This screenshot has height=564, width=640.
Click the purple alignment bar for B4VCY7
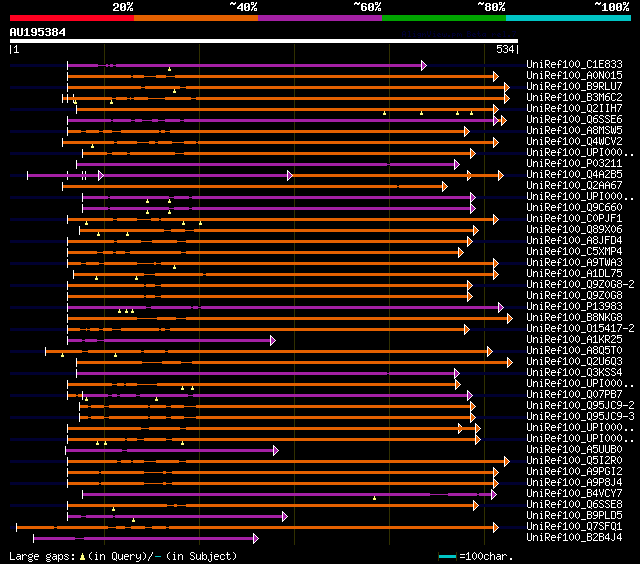[x=289, y=495]
